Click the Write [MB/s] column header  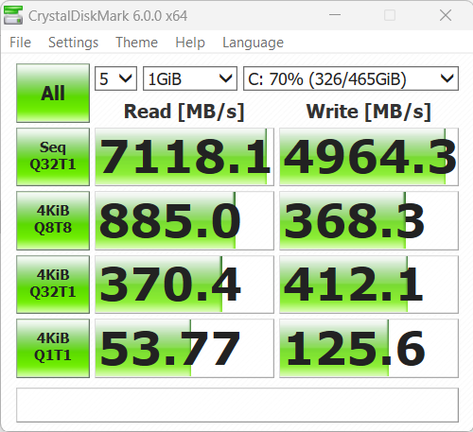coord(369,111)
